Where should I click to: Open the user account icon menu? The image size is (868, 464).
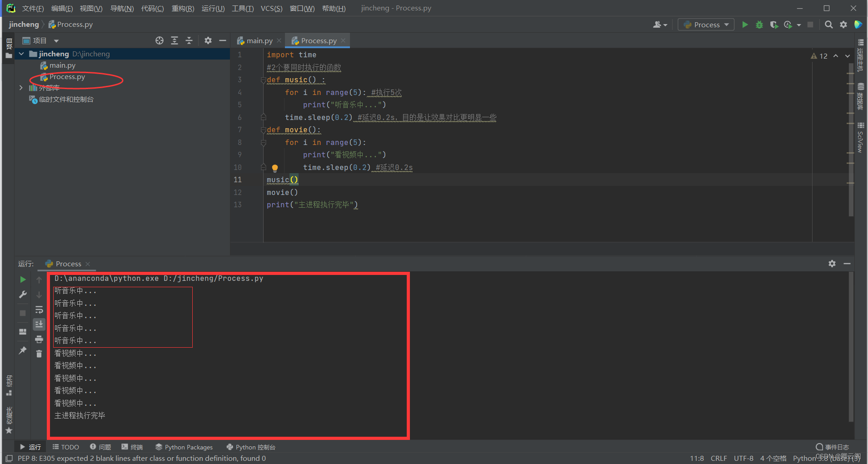coord(660,25)
